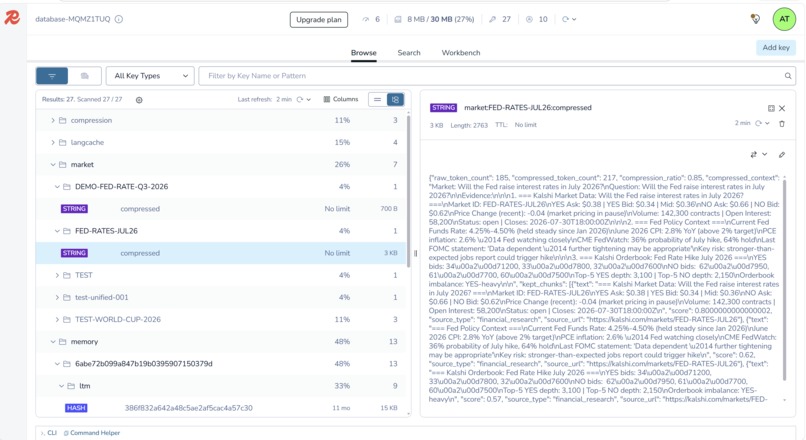Screen dimensions: 806x440
Task: Edit the TTL No limit value
Action: pyautogui.click(x=525, y=125)
